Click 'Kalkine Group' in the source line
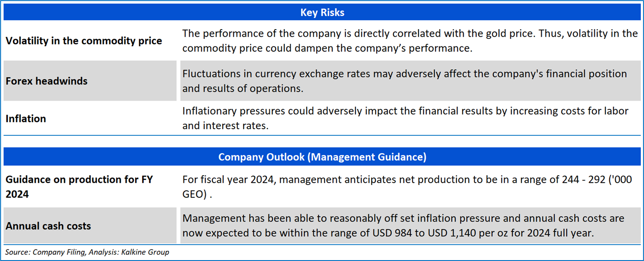Screen dimensions: 644x261 (147, 253)
